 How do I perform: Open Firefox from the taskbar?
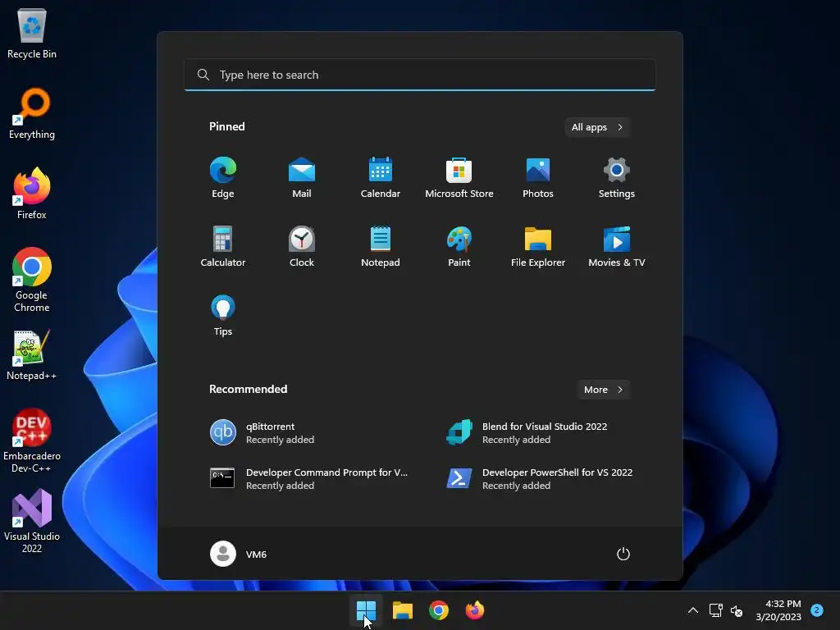click(x=475, y=610)
